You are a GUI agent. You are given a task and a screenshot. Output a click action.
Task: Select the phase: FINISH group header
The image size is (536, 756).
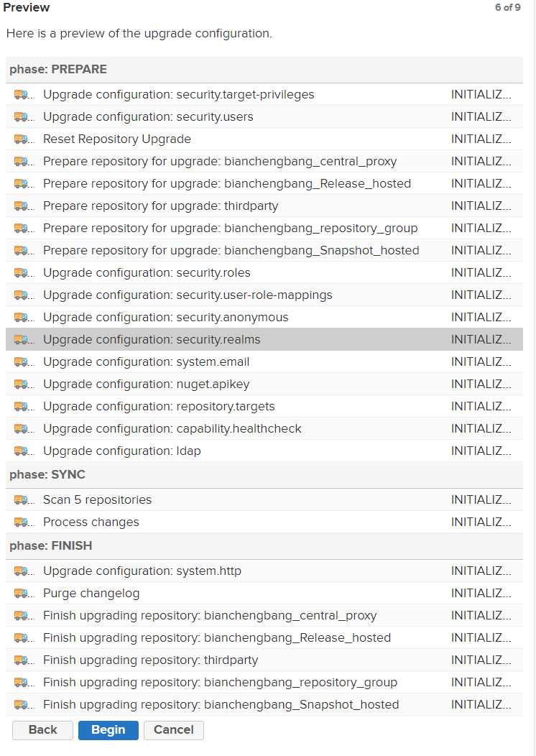pos(264,545)
